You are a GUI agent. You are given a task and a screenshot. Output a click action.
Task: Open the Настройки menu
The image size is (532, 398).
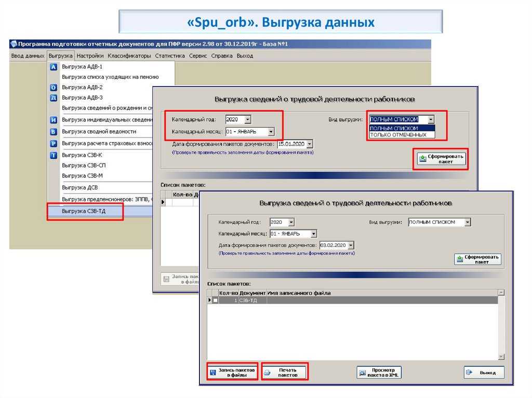[90, 56]
